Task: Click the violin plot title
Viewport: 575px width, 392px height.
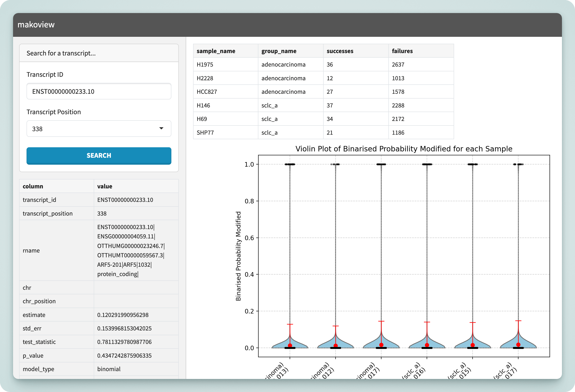Action: pos(404,149)
